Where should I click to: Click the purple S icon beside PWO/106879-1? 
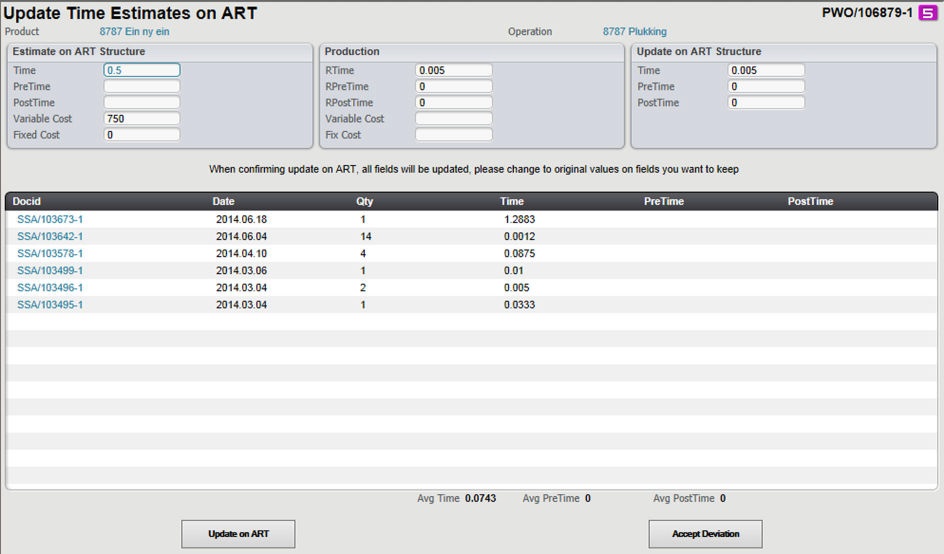(x=927, y=13)
